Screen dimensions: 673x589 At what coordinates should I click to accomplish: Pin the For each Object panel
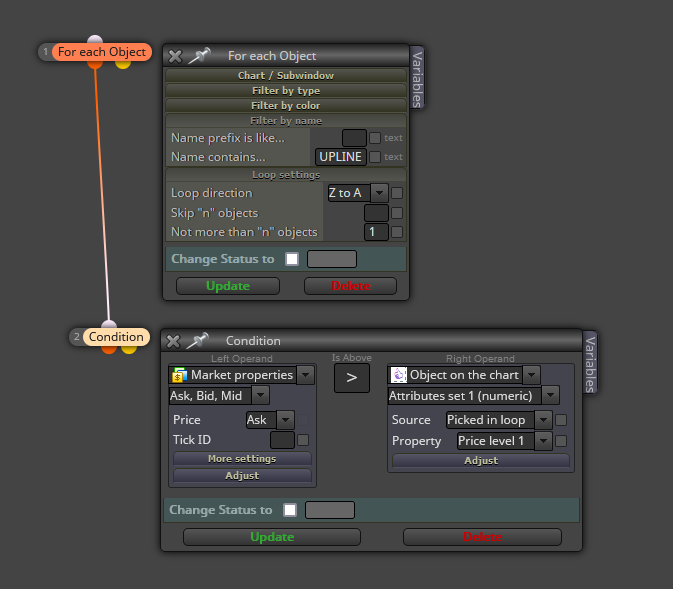tap(200, 55)
